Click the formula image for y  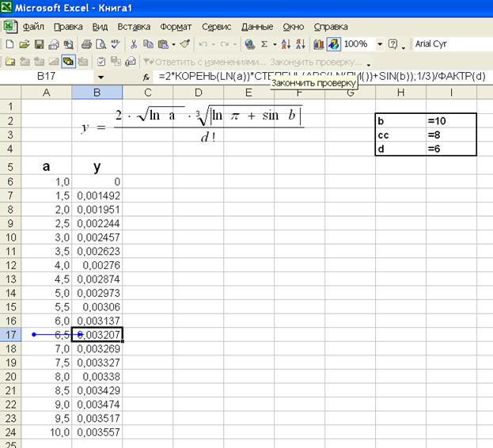pyautogui.click(x=192, y=125)
